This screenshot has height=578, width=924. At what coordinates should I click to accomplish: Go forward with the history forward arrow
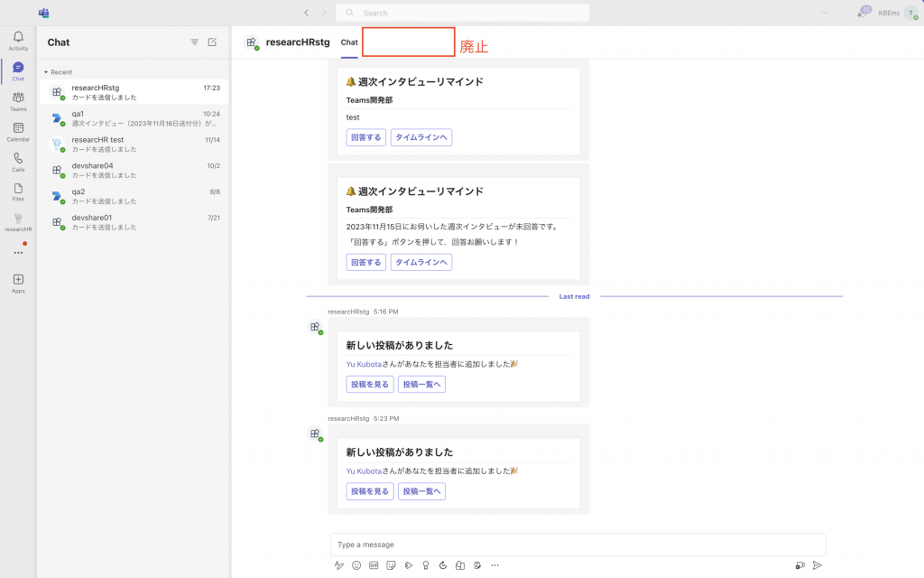pos(324,13)
